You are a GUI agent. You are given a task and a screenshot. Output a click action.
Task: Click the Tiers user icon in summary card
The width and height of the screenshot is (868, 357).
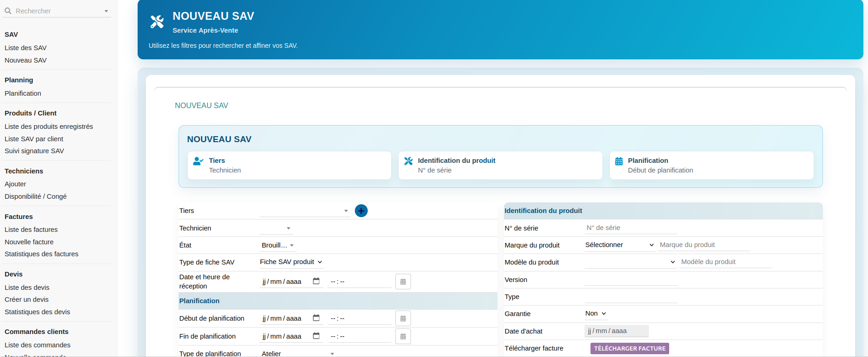point(198,161)
